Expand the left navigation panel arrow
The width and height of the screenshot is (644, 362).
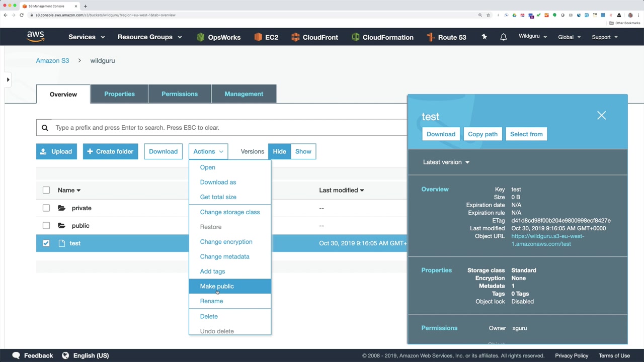pyautogui.click(x=8, y=79)
